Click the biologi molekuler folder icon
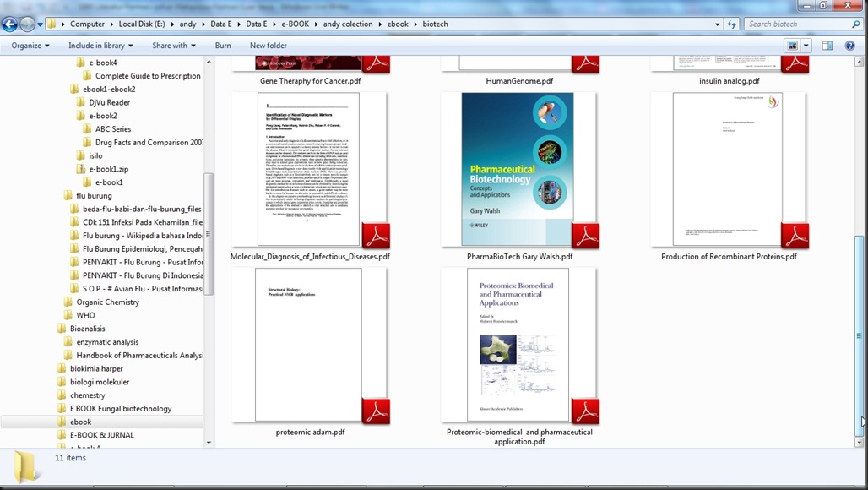Screen dimensions: 868x490 (62, 382)
